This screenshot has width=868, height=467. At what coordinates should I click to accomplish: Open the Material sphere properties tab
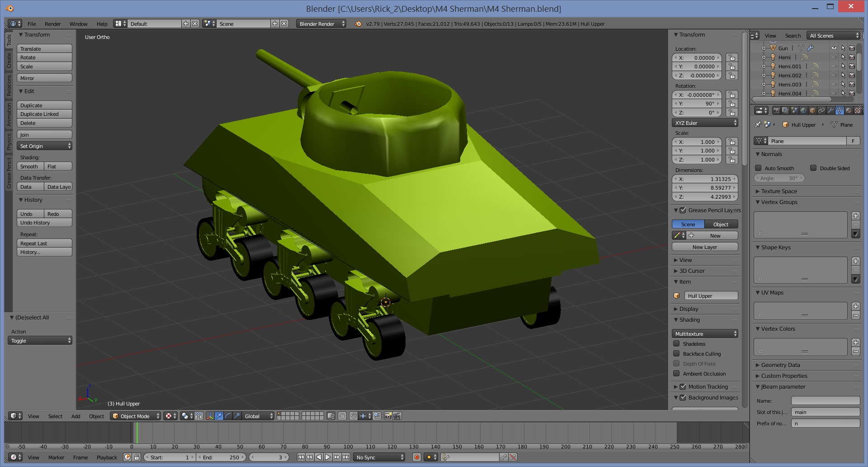[x=849, y=110]
